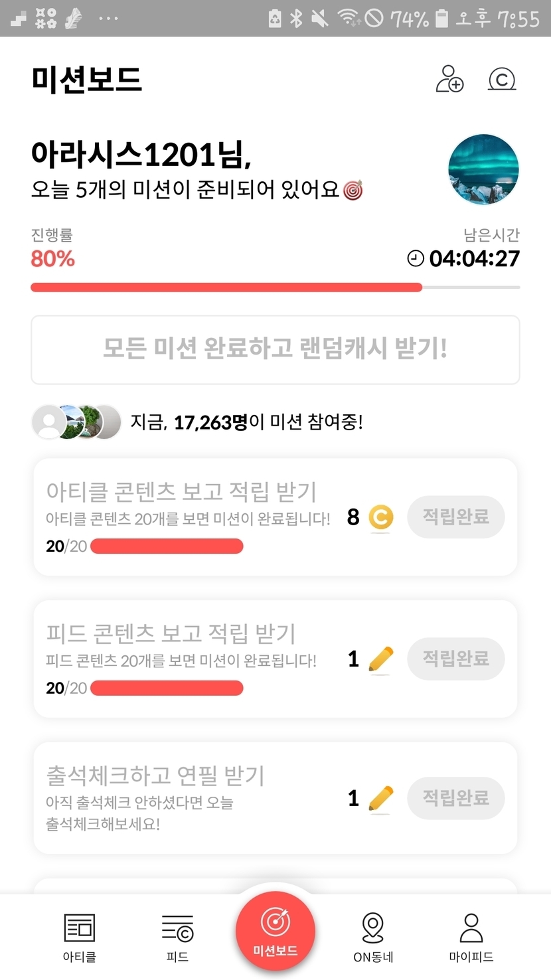
Task: Switch to the 피드 tab
Action: [x=177, y=937]
